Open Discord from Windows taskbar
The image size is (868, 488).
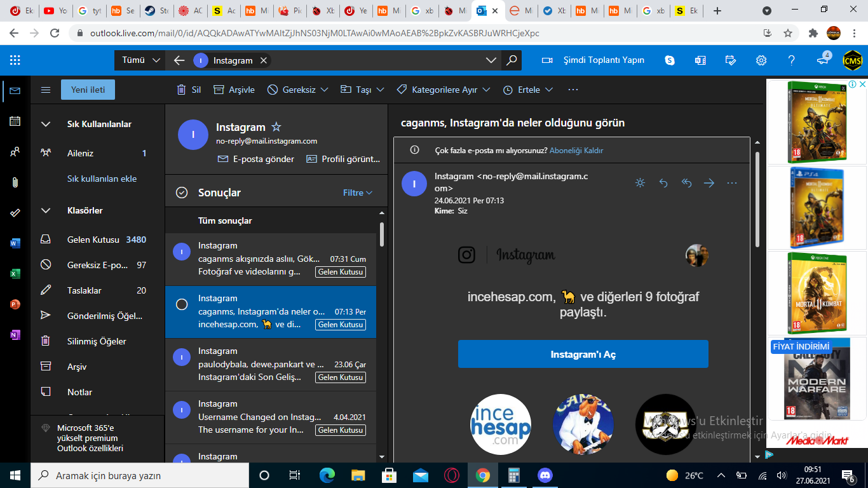coord(545,475)
